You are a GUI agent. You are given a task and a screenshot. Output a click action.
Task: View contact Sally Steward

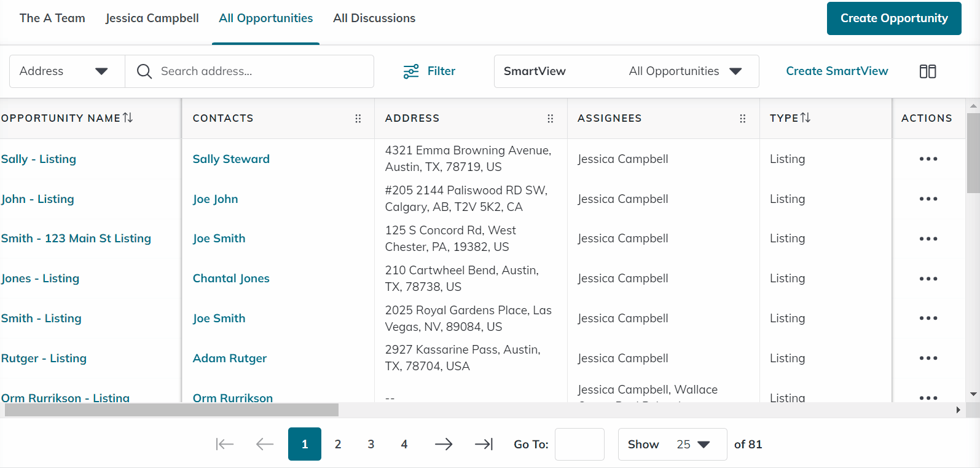tap(231, 159)
